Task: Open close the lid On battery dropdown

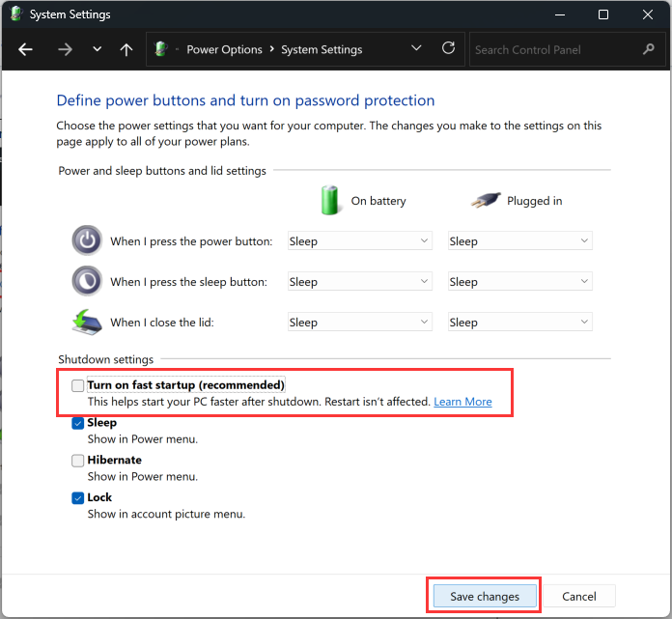Action: [360, 322]
